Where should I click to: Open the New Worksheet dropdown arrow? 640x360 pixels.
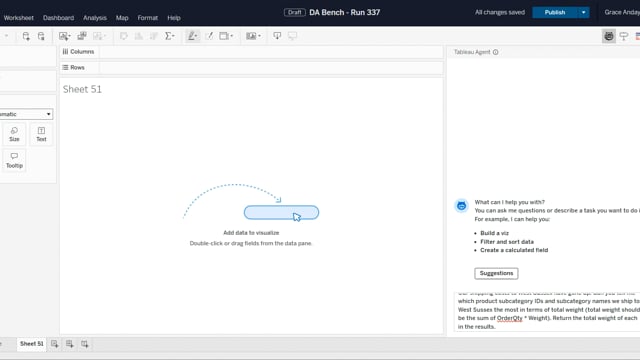point(69,36)
